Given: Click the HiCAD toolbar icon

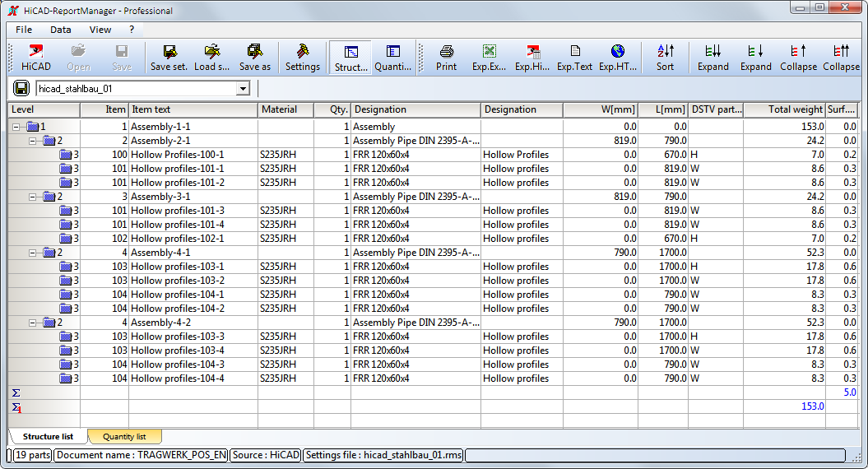Looking at the screenshot, I should [35, 58].
